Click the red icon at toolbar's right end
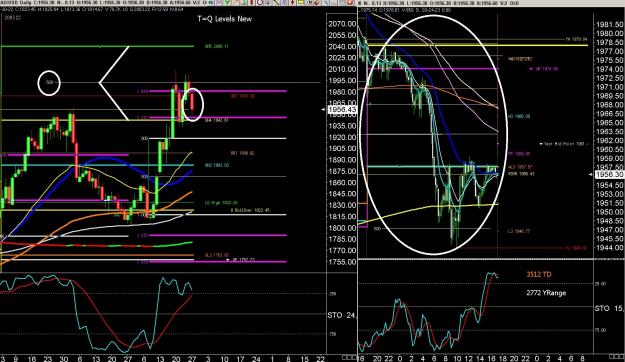 tap(350, 2)
